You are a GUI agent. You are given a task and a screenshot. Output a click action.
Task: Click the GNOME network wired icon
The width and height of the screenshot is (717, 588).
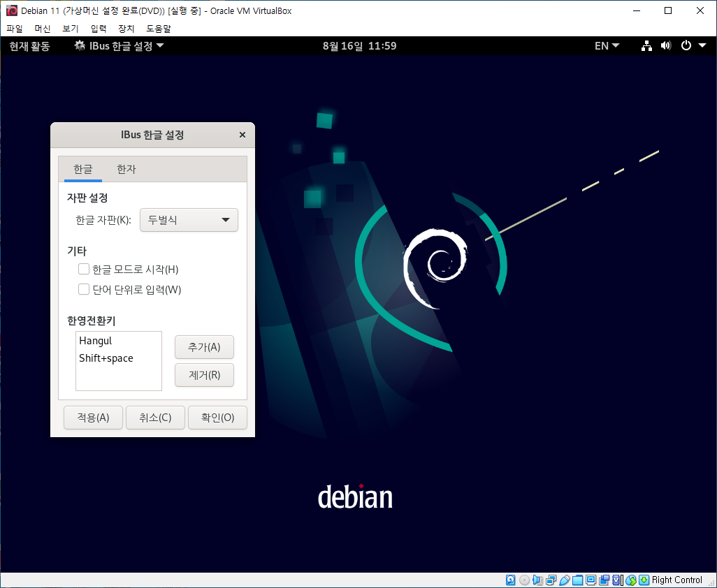pyautogui.click(x=646, y=45)
